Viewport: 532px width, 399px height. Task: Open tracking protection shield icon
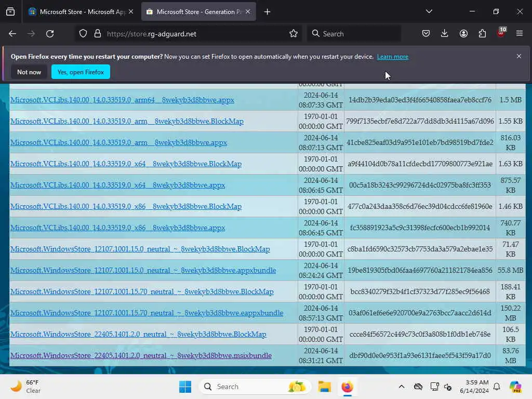83,34
